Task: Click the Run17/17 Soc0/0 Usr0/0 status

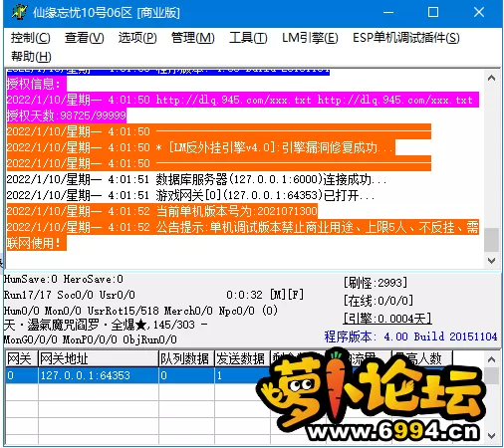Action: 70,295
